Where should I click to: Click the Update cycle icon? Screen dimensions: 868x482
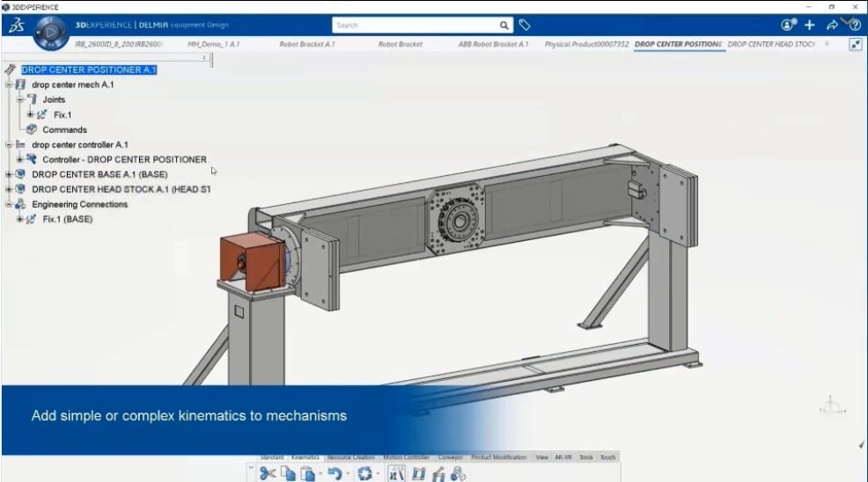click(364, 474)
